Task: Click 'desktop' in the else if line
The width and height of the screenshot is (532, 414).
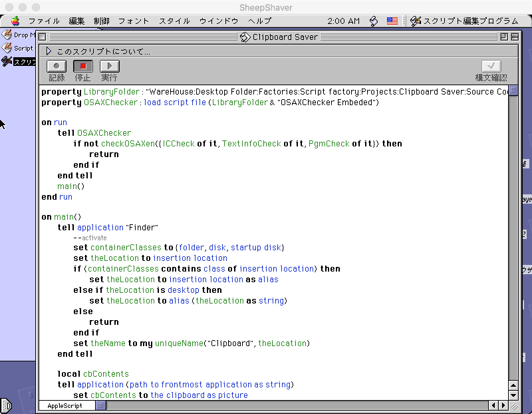Action: tap(184, 290)
